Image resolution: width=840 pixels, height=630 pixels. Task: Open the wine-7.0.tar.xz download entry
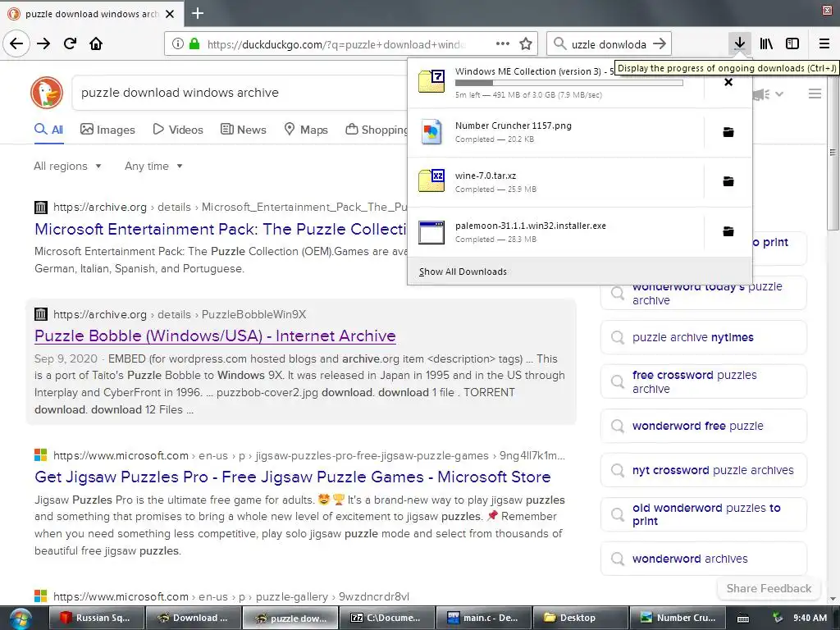[x=555, y=181]
